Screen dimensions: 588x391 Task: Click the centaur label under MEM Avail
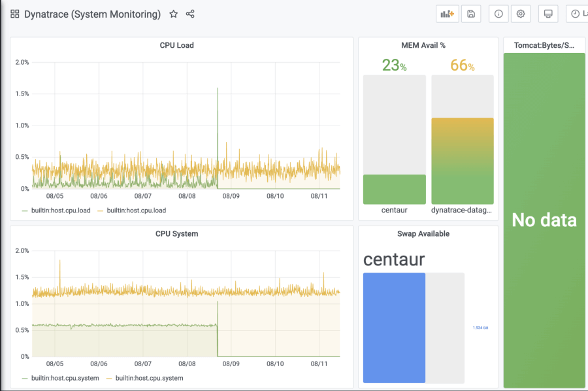[x=394, y=210]
